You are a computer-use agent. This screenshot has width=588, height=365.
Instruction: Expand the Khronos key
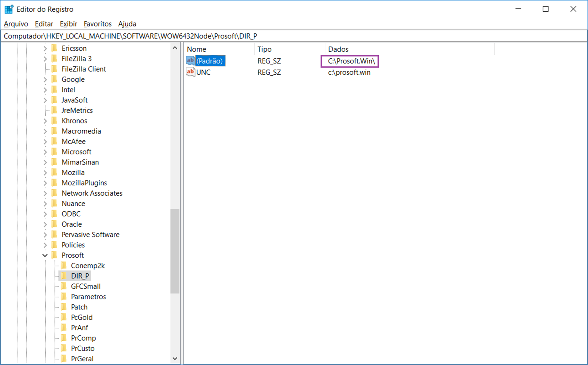(x=45, y=121)
